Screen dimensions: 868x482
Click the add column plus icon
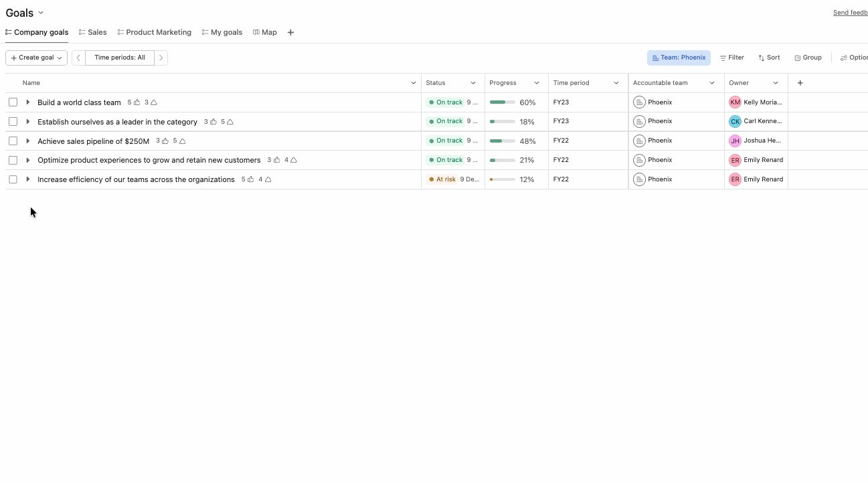(800, 83)
